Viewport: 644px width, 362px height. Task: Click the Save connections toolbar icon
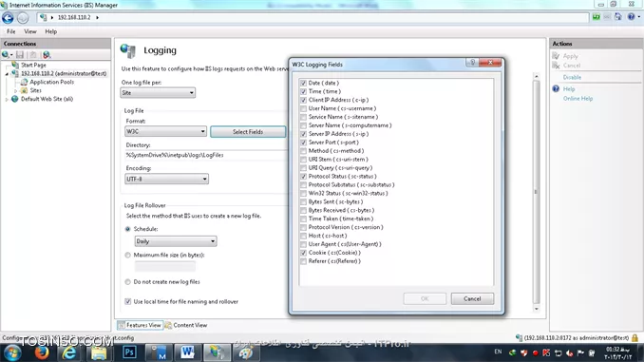tap(20, 55)
